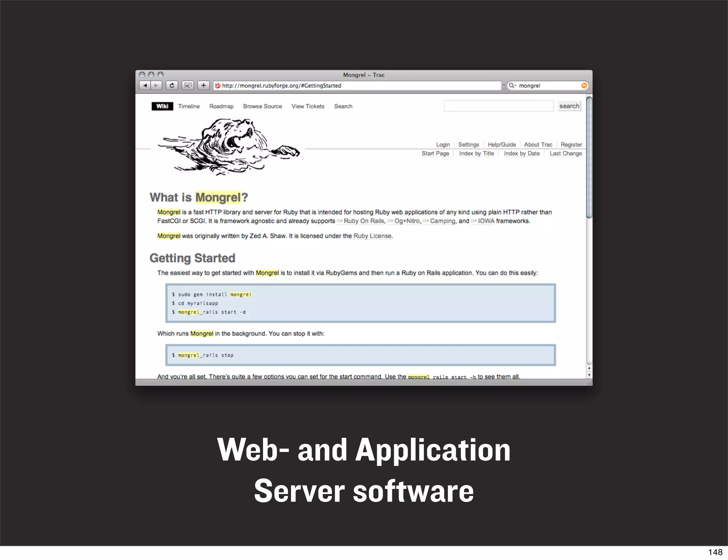The width and height of the screenshot is (728, 560).
Task: Open the Settings link
Action: [x=469, y=145]
